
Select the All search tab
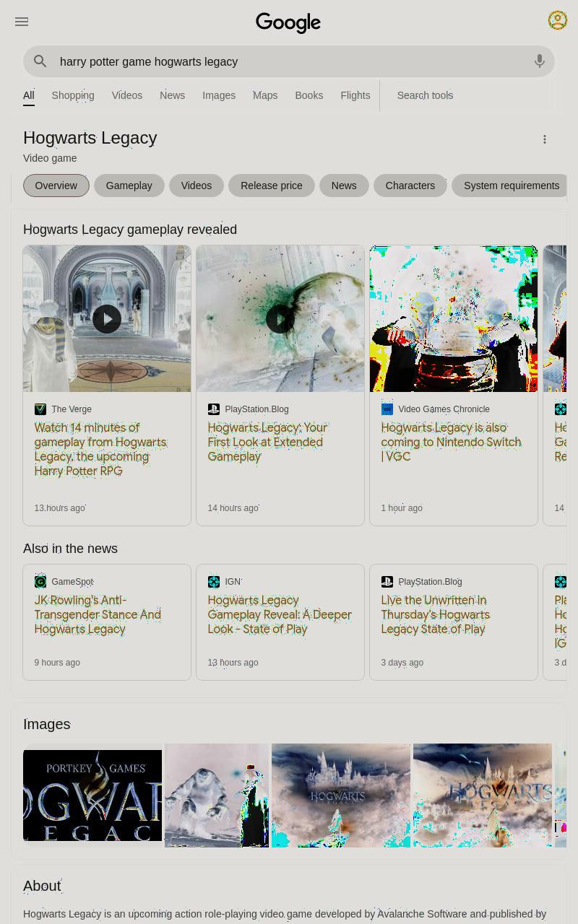pos(29,95)
